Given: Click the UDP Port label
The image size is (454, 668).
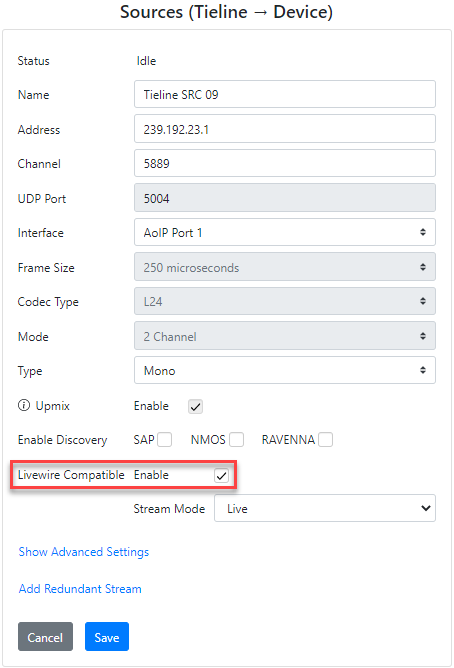Looking at the screenshot, I should pos(42,199).
